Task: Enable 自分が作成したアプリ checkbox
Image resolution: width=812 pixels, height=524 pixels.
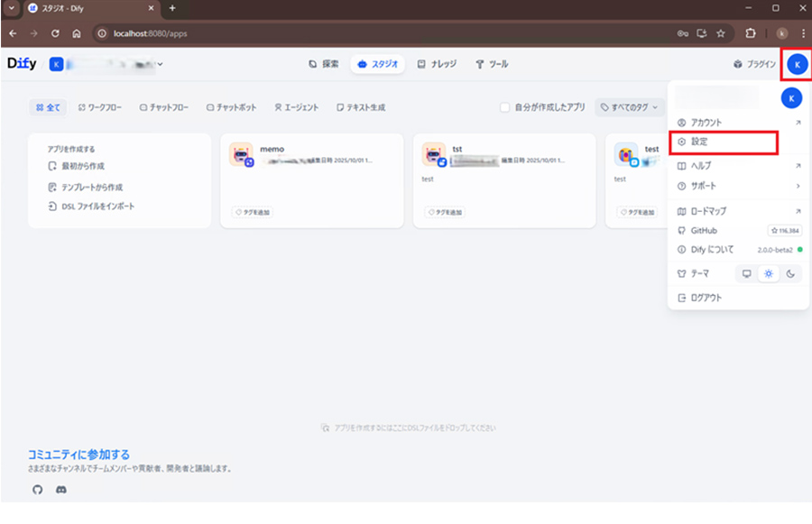Action: [x=505, y=107]
